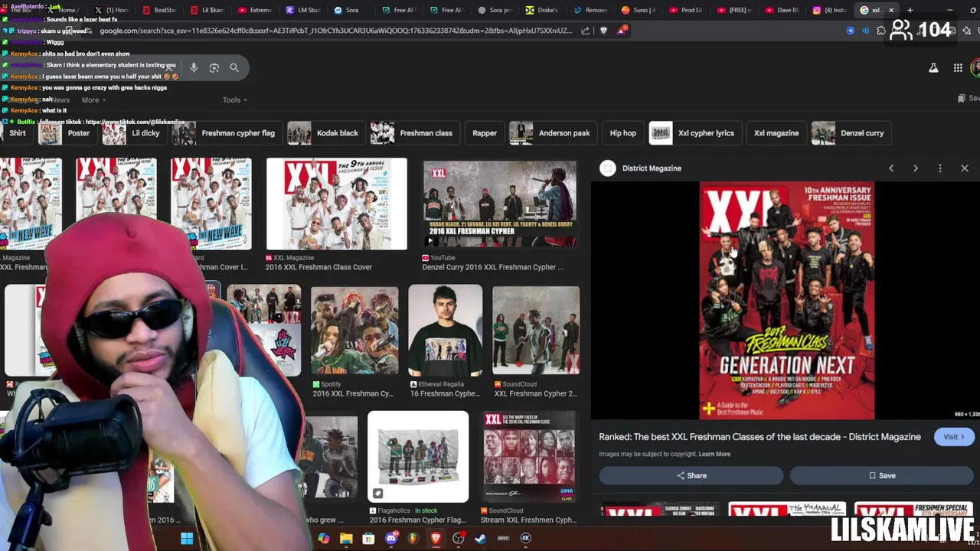Open the Spotify 2016 XXL Freshman Cypher thumbnail
This screenshot has height=551, width=980.
[354, 331]
